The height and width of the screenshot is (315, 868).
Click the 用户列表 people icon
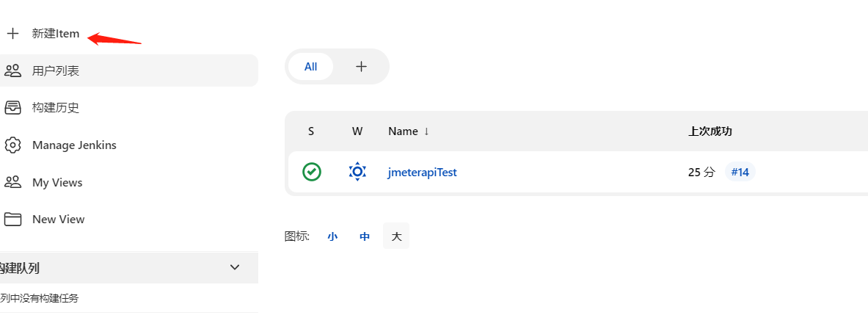[x=12, y=70]
